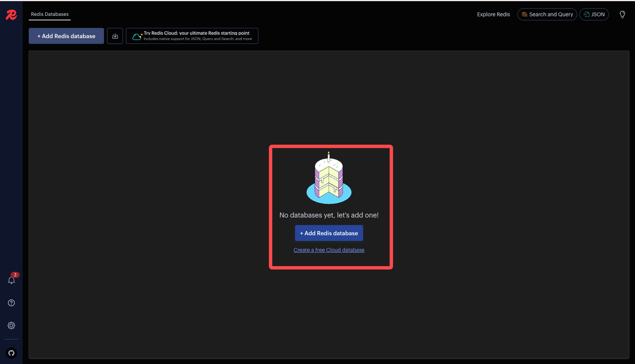The width and height of the screenshot is (635, 364).
Task: Click the Explore Redis label
Action: tap(493, 14)
